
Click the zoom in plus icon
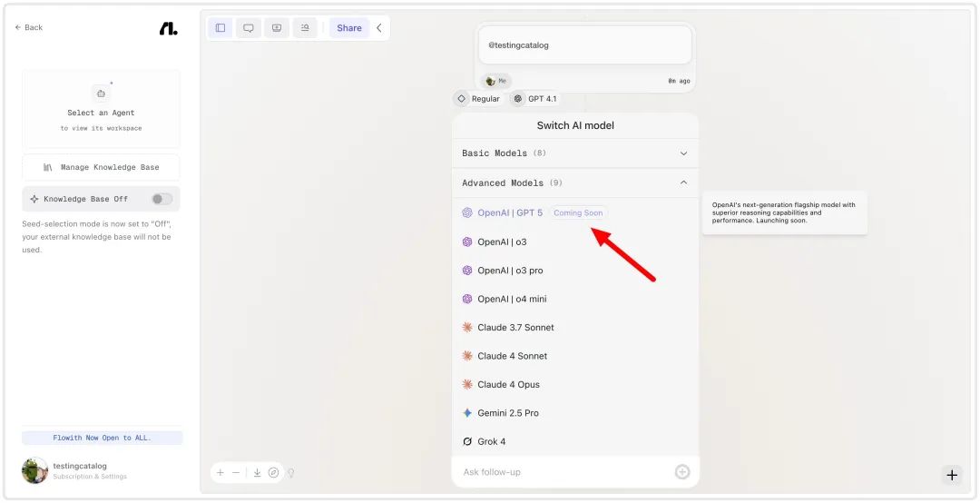[x=220, y=473]
